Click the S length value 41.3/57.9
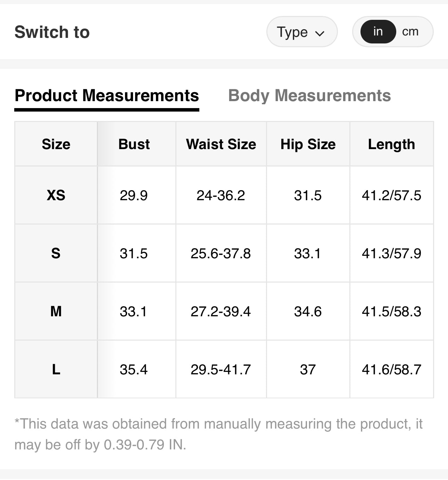The width and height of the screenshot is (448, 480). 391,253
